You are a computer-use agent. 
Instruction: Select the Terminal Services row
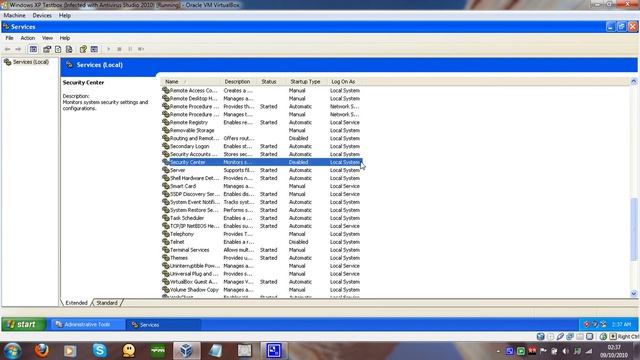(261, 250)
